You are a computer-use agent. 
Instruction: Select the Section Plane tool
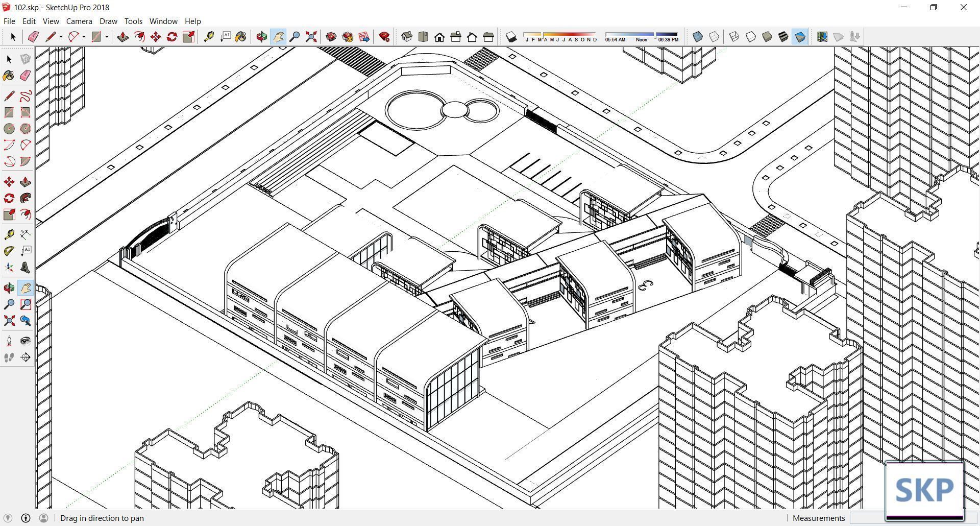(x=26, y=357)
